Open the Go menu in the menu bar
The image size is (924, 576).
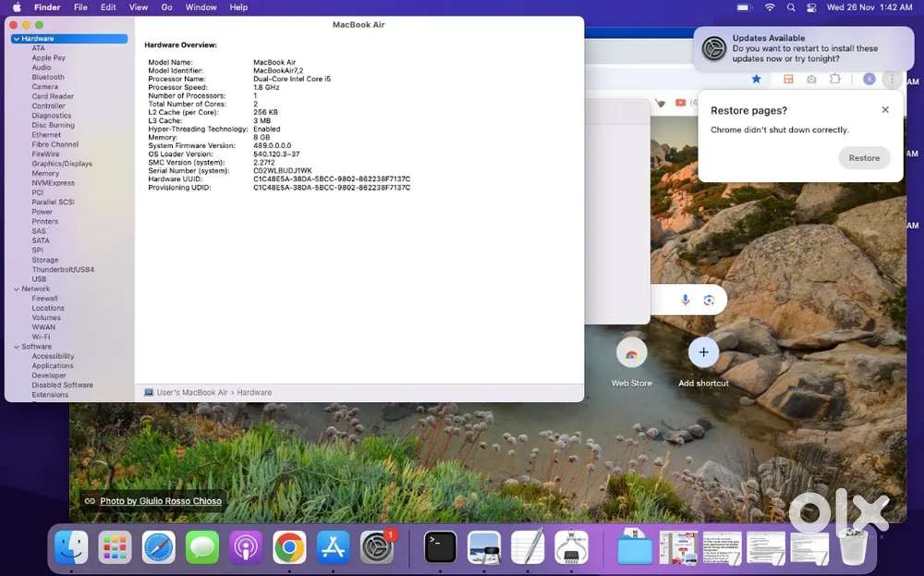tap(166, 6)
